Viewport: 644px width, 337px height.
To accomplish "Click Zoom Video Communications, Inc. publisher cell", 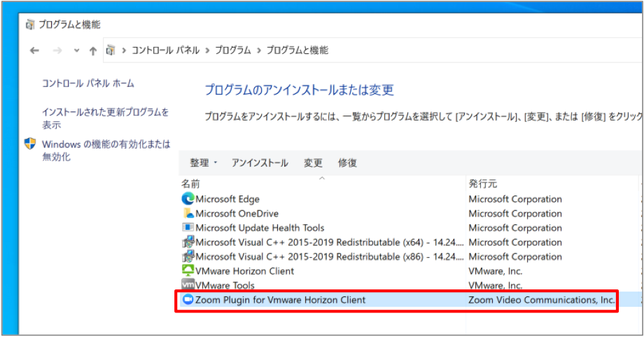I will 542,300.
